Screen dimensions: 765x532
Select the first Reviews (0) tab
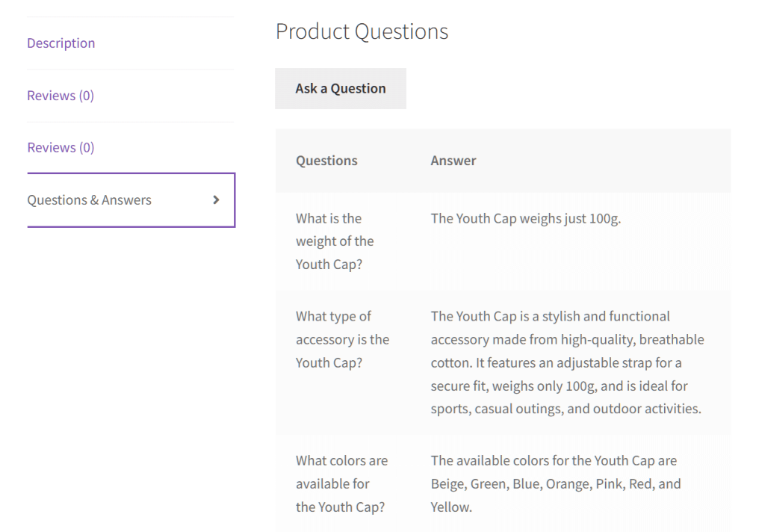tap(61, 96)
